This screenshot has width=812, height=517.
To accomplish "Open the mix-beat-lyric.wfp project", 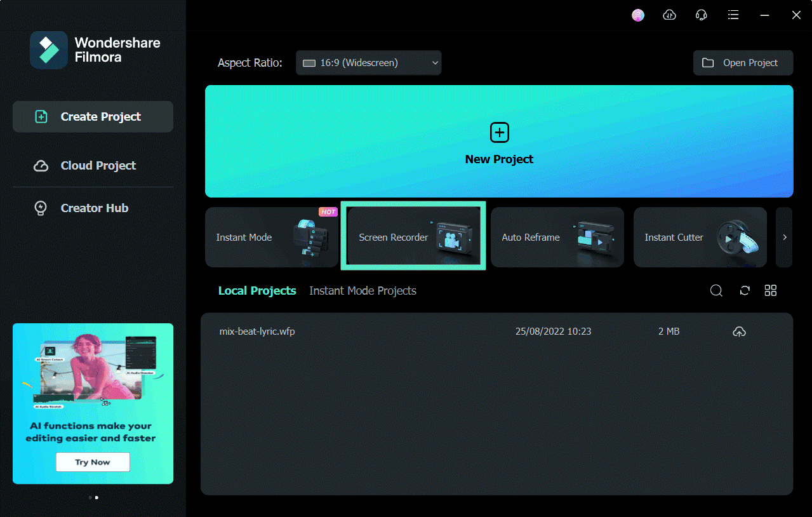I will point(257,331).
